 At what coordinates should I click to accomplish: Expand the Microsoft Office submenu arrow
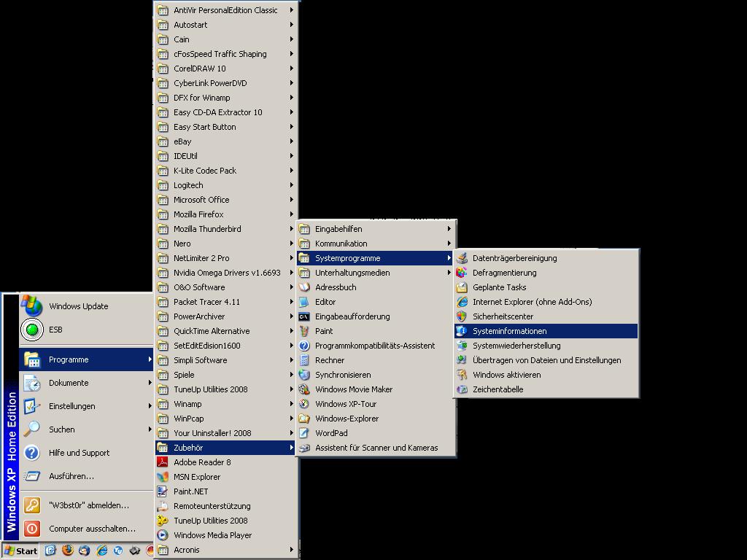tap(292, 200)
